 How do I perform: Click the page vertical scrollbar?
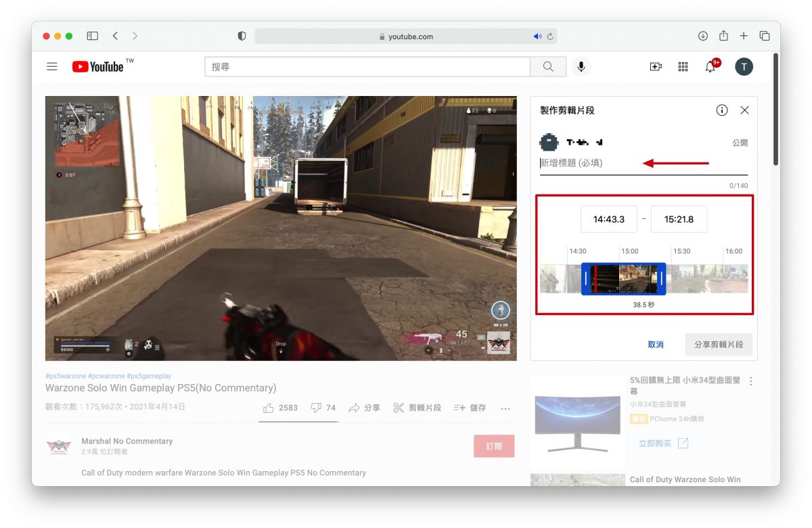(775, 108)
